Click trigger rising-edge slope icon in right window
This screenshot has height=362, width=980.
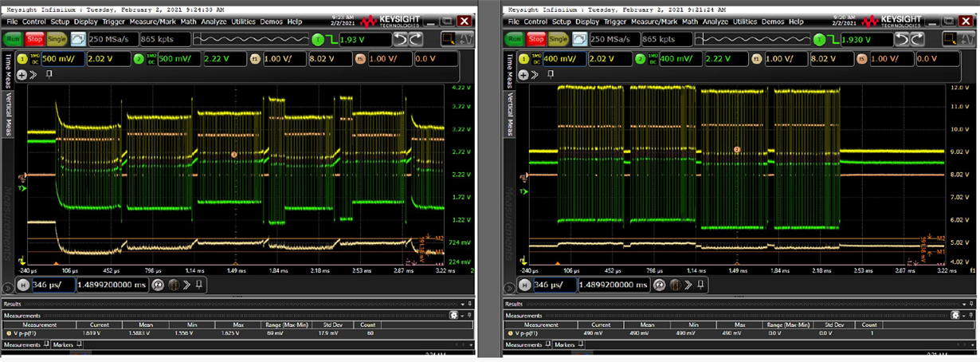[833, 39]
